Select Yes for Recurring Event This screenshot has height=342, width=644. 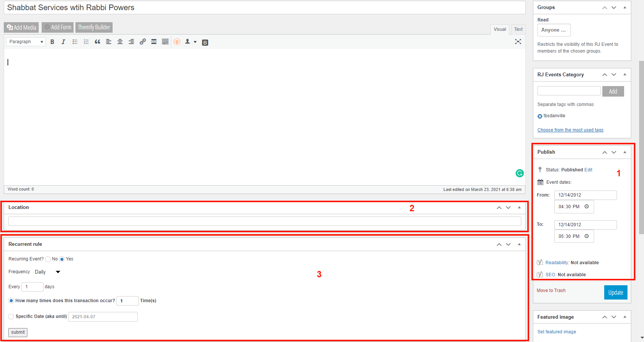[x=62, y=259]
